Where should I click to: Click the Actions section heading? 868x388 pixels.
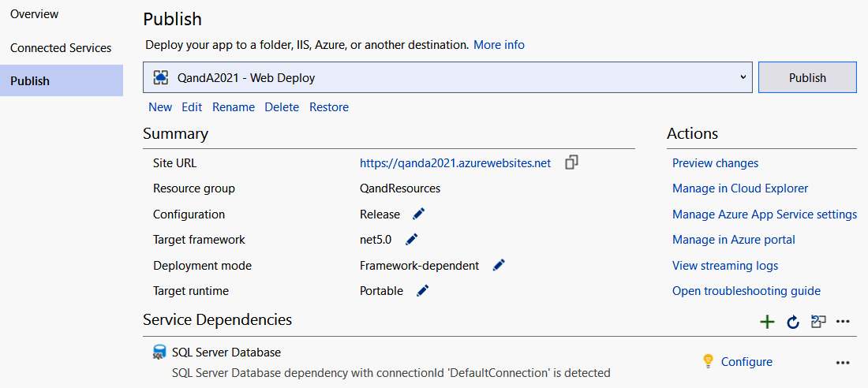pos(693,134)
